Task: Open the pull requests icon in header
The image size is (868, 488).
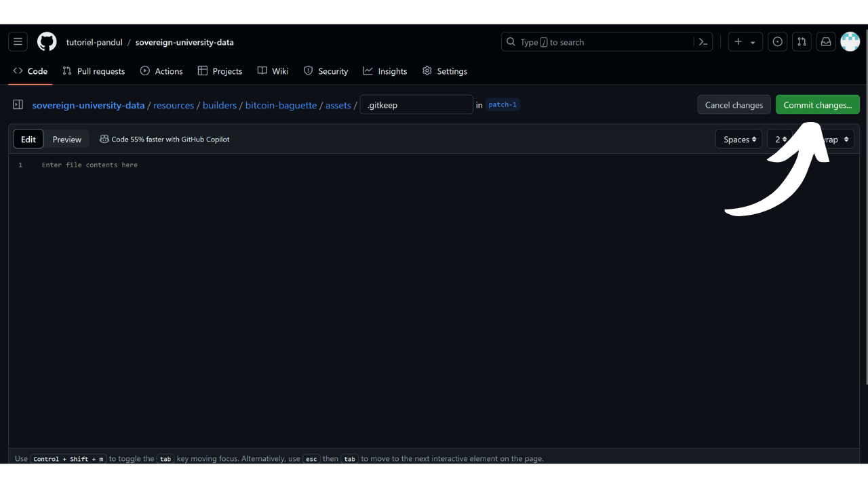Action: (802, 42)
